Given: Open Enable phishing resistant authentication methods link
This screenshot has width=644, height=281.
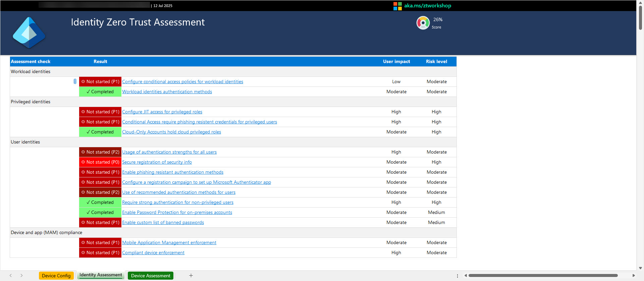Looking at the screenshot, I should pos(173,172).
